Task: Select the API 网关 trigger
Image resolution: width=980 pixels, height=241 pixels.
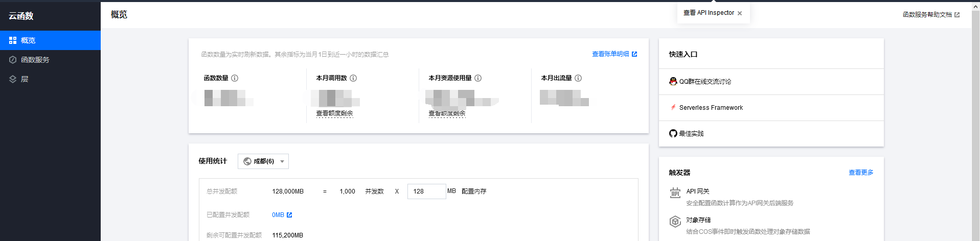Action: point(698,191)
